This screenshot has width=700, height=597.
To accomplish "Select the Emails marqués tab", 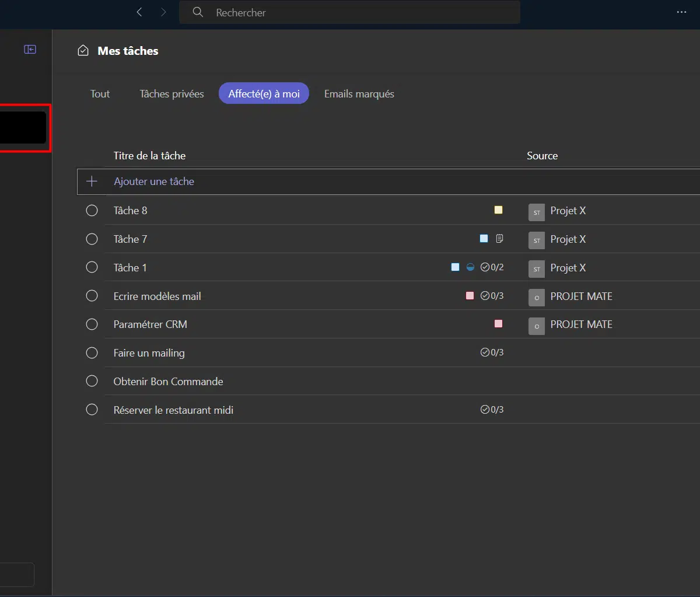I will [x=359, y=94].
